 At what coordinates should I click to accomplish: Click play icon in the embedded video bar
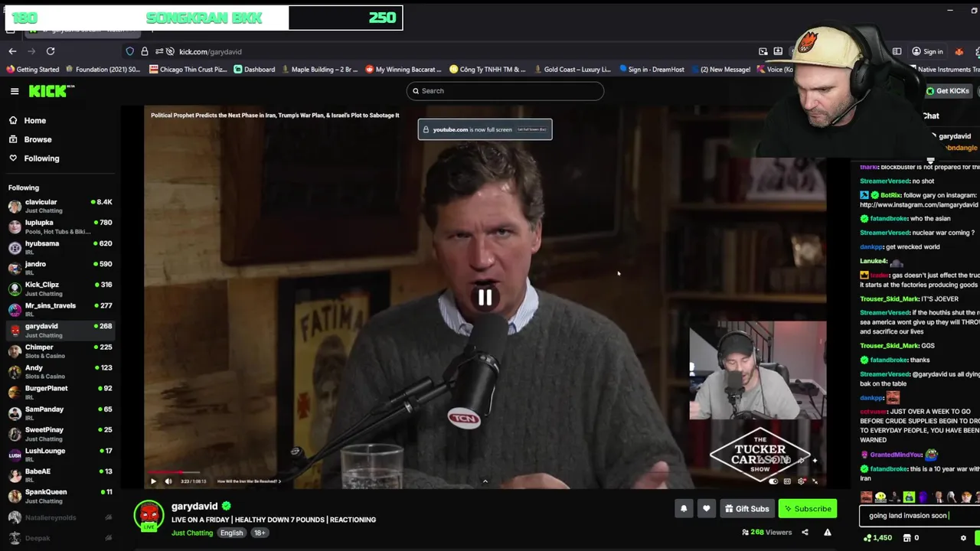pos(153,481)
